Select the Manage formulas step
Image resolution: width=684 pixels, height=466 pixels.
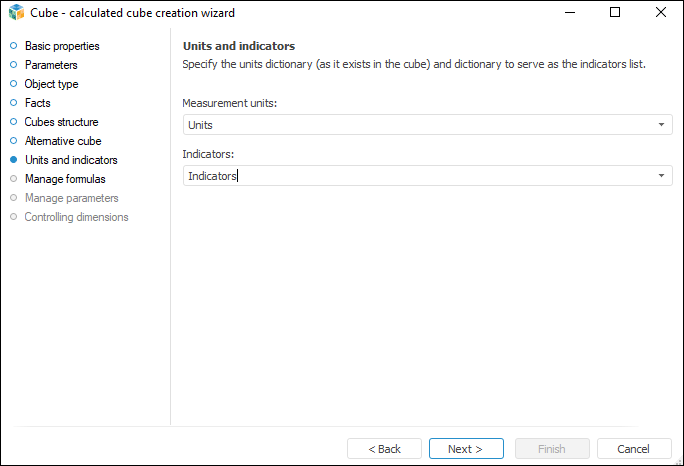coord(65,179)
